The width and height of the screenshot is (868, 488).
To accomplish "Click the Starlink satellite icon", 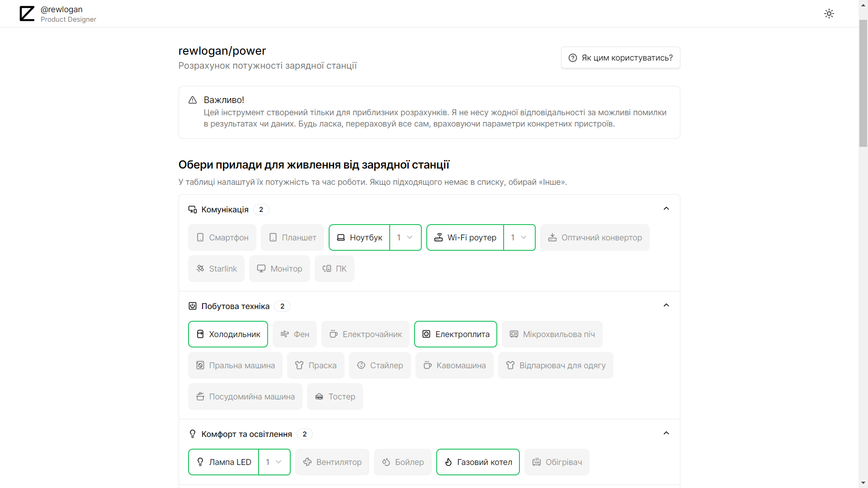I will (x=200, y=269).
